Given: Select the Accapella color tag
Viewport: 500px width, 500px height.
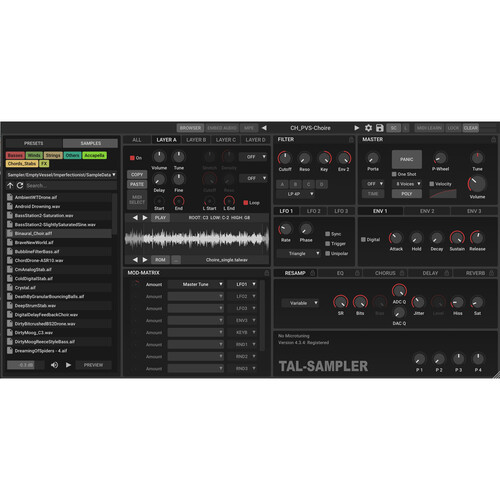Looking at the screenshot, I should 95,156.
